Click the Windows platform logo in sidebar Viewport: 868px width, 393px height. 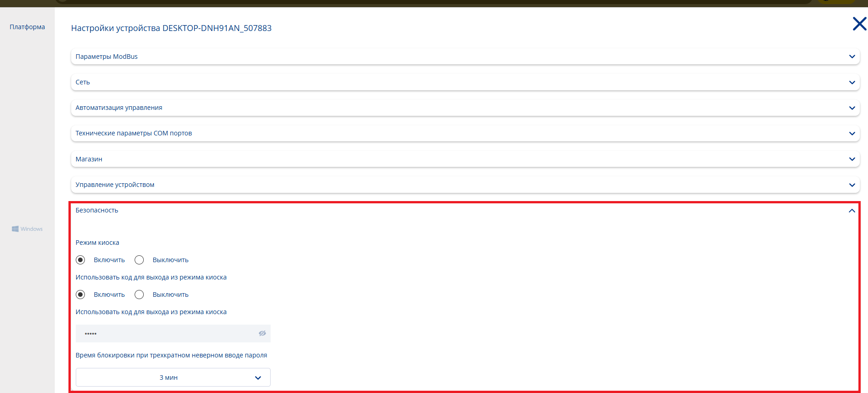pyautogui.click(x=27, y=229)
